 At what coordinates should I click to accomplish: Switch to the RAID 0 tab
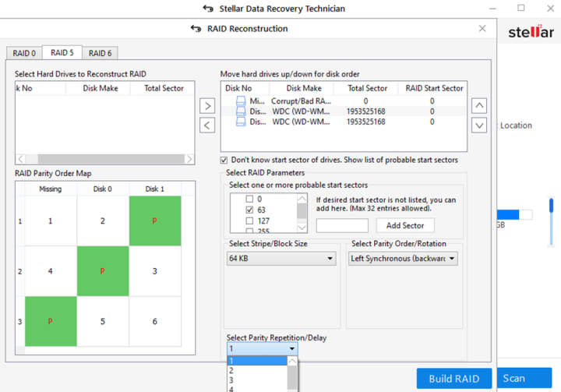(24, 53)
